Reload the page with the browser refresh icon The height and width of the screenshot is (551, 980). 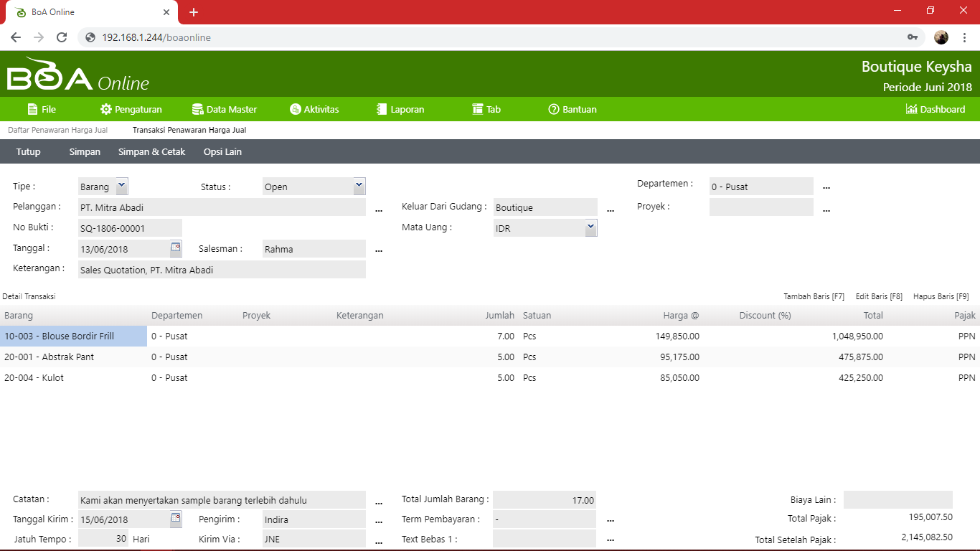(x=62, y=37)
